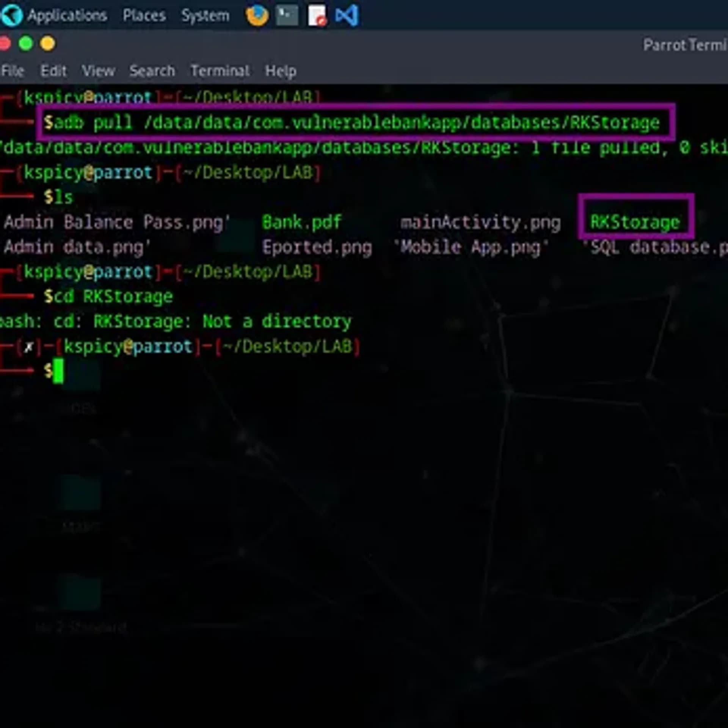The width and height of the screenshot is (728, 728).
Task: Select the mainActivity.png file name
Action: (x=480, y=223)
